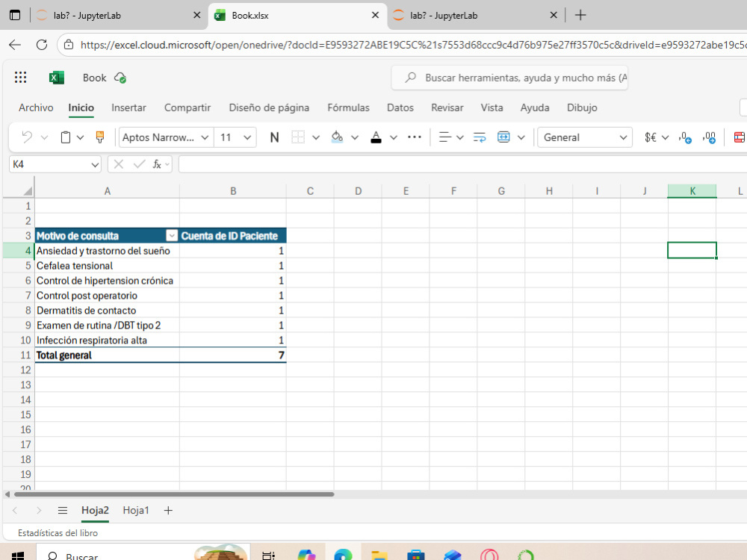Click the conditional formatting icon at ribbon edge
The width and height of the screenshot is (747, 560).
[x=740, y=137]
